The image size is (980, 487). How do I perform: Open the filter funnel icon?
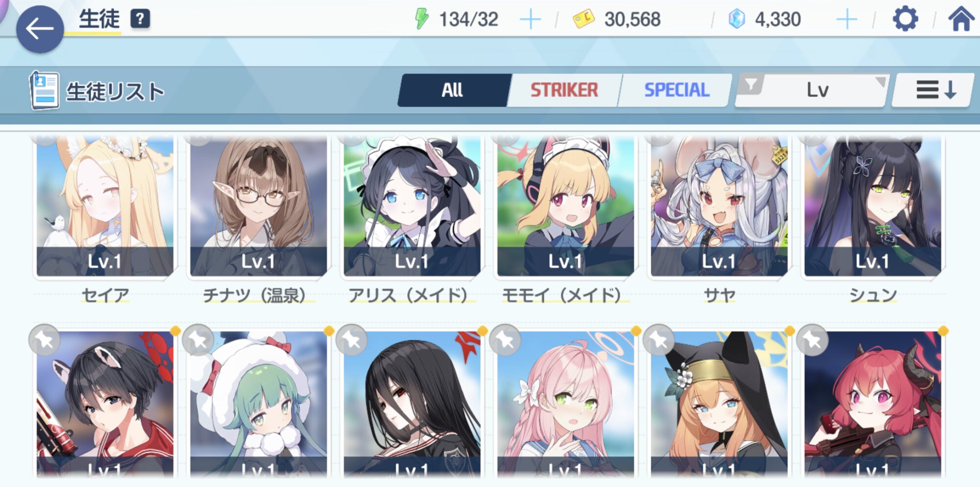(x=751, y=84)
